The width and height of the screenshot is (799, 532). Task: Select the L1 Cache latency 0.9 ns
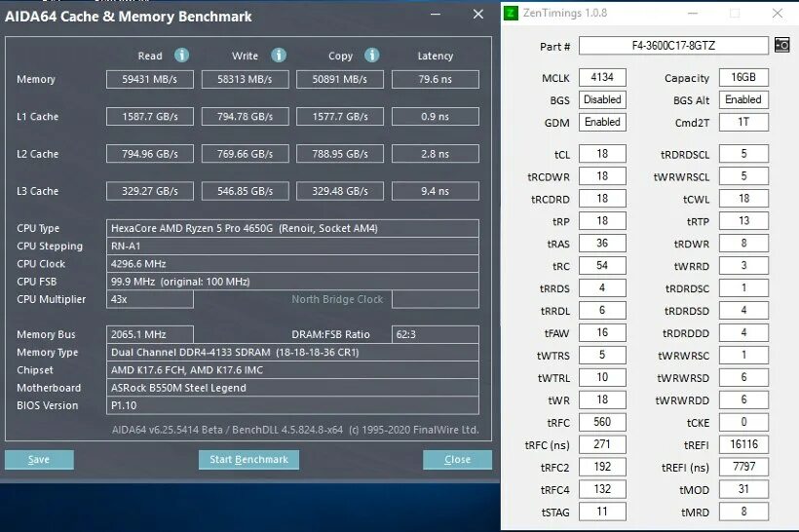[x=436, y=117]
